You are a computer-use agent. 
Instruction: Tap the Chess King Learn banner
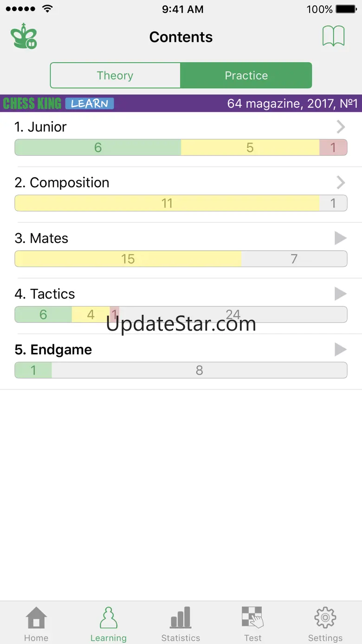[x=181, y=103]
